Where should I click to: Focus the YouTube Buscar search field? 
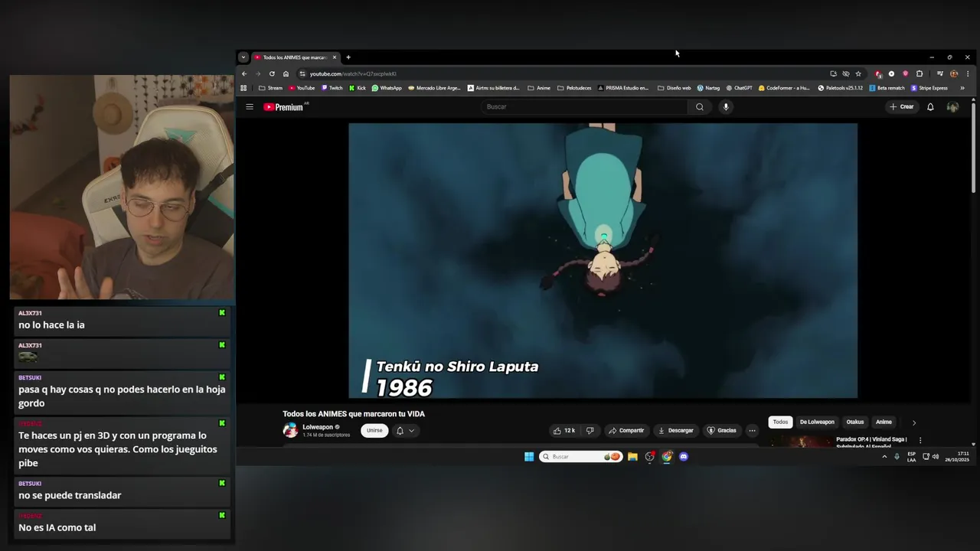583,107
